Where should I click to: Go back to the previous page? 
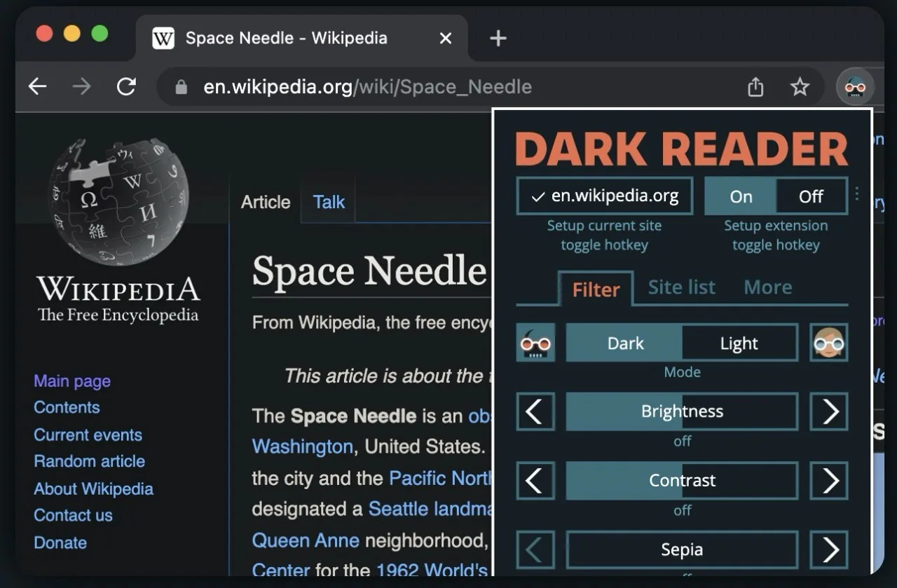click(x=37, y=87)
